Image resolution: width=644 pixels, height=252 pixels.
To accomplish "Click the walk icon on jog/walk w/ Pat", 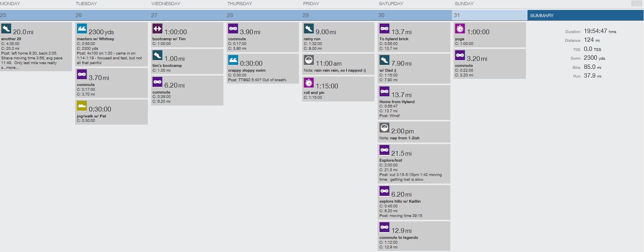I will pyautogui.click(x=81, y=106).
